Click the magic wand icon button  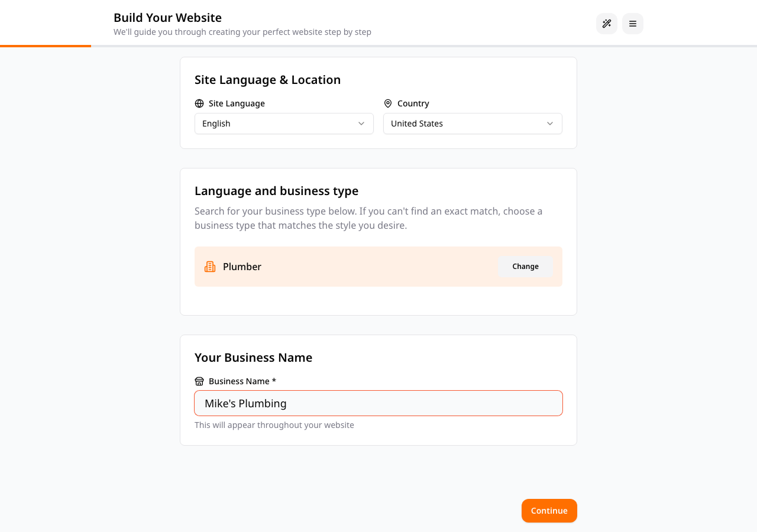(x=607, y=24)
